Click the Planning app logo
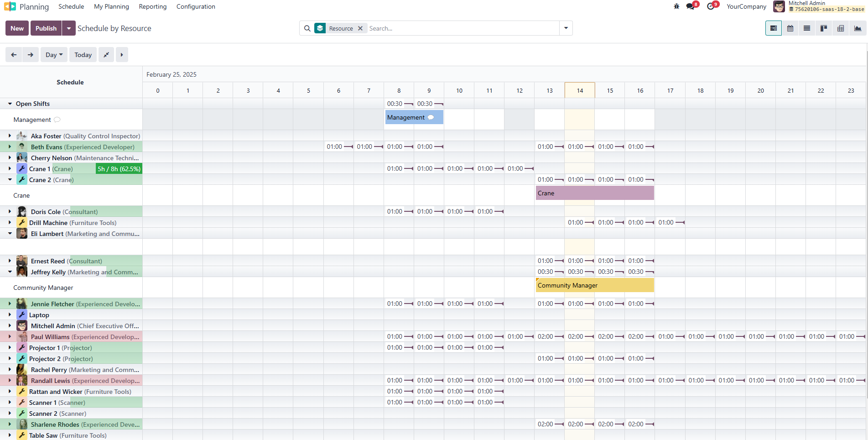 tap(10, 6)
